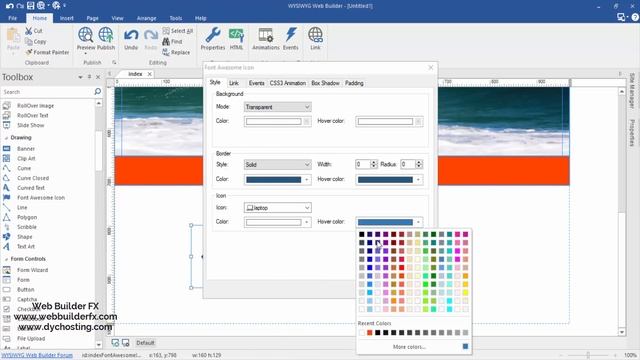Switch to the Insert ribbon tab
This screenshot has height=360, width=640.
pyautogui.click(x=67, y=18)
